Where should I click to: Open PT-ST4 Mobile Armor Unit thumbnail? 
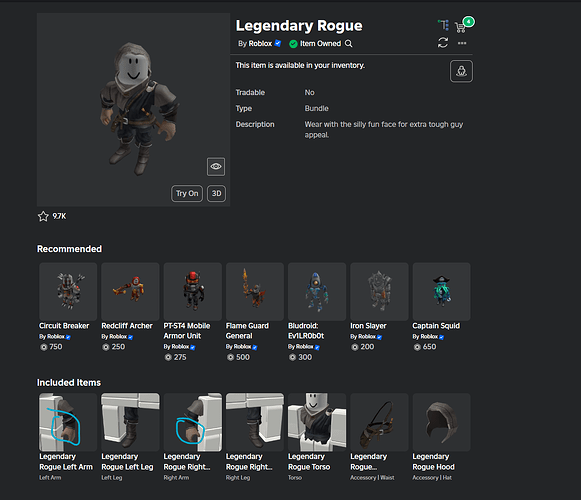coord(193,292)
